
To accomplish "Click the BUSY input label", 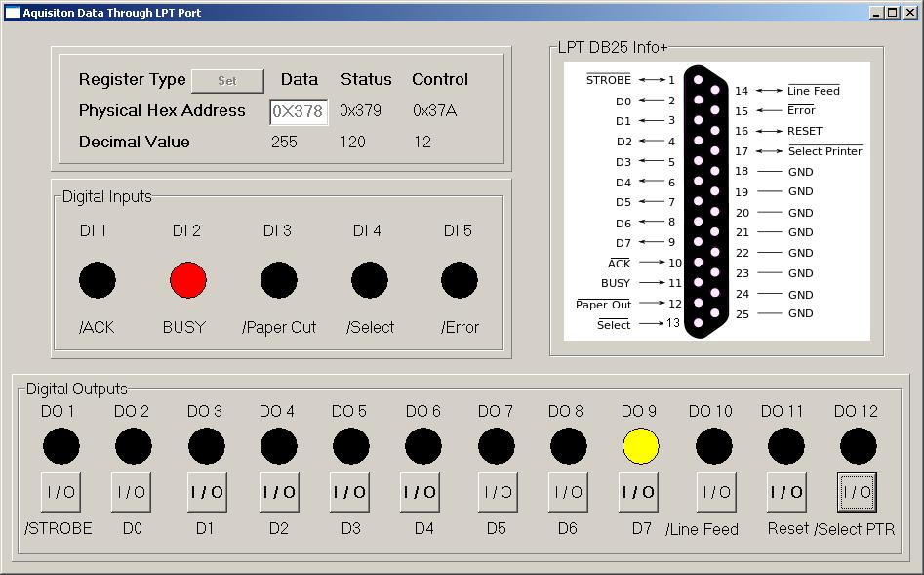I will (x=184, y=327).
